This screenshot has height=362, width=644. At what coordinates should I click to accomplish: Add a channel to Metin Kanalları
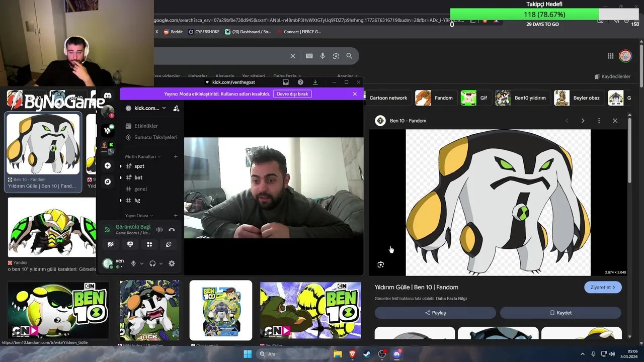[x=176, y=157]
